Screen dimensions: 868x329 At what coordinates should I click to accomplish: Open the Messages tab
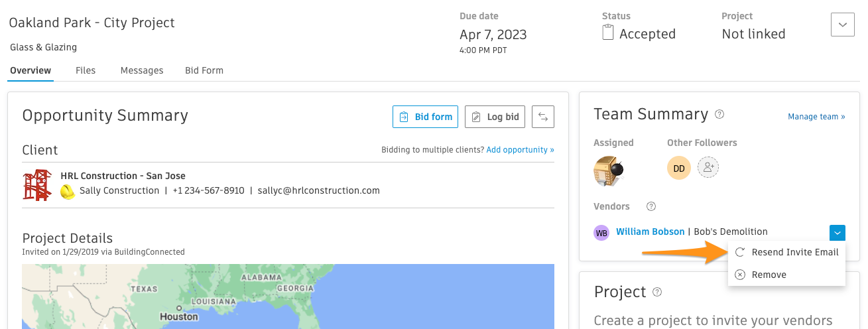tap(142, 70)
